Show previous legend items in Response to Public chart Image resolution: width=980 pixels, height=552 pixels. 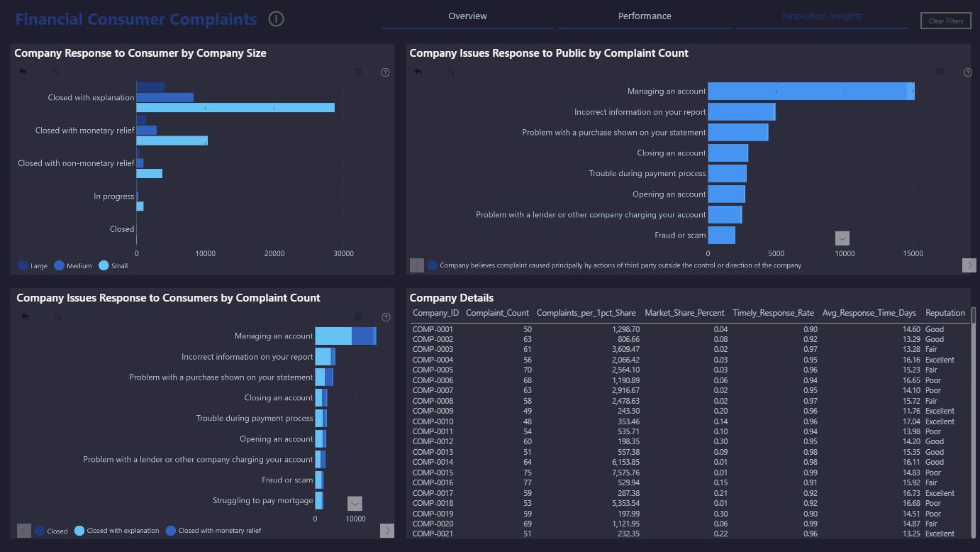(417, 265)
